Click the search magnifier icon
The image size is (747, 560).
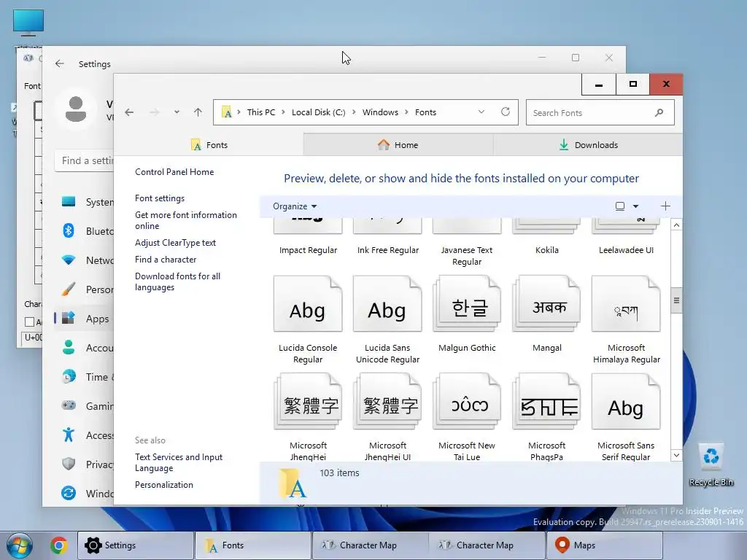tap(659, 113)
